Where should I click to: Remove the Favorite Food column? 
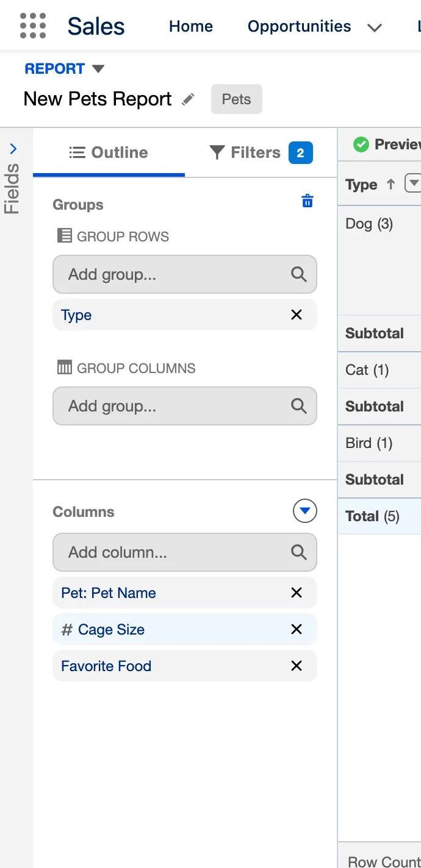coord(297,666)
